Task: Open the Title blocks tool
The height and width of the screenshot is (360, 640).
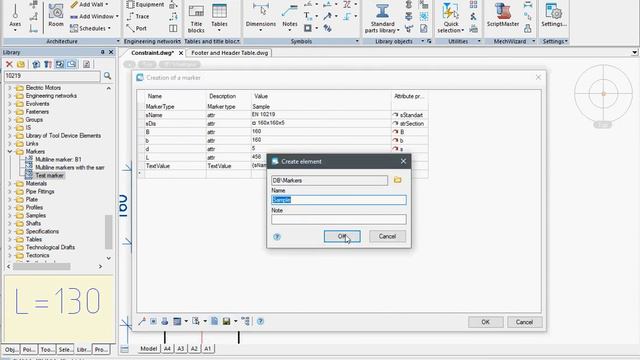Action: click(196, 18)
